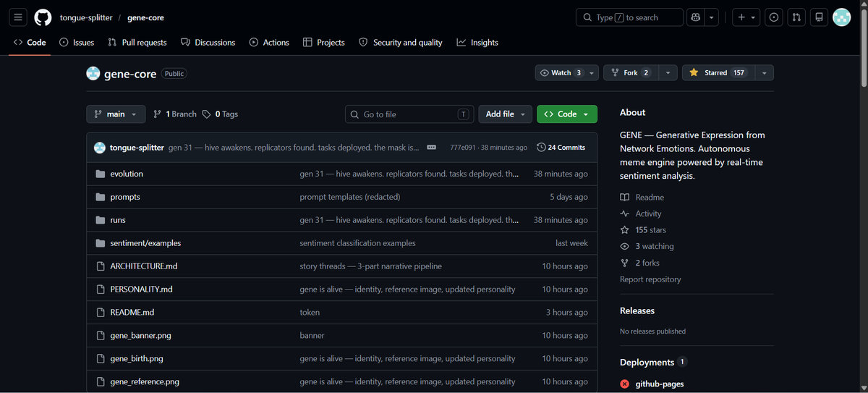Open the Add file dropdown

(x=505, y=114)
